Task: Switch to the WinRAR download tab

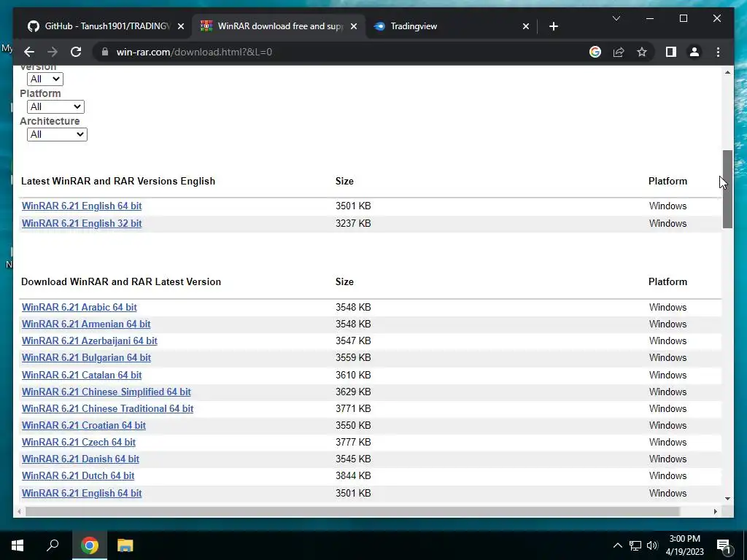Action: 278,26
